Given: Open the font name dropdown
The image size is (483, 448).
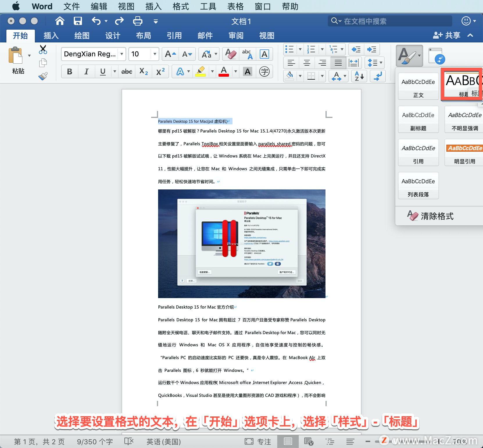Looking at the screenshot, I should (122, 54).
